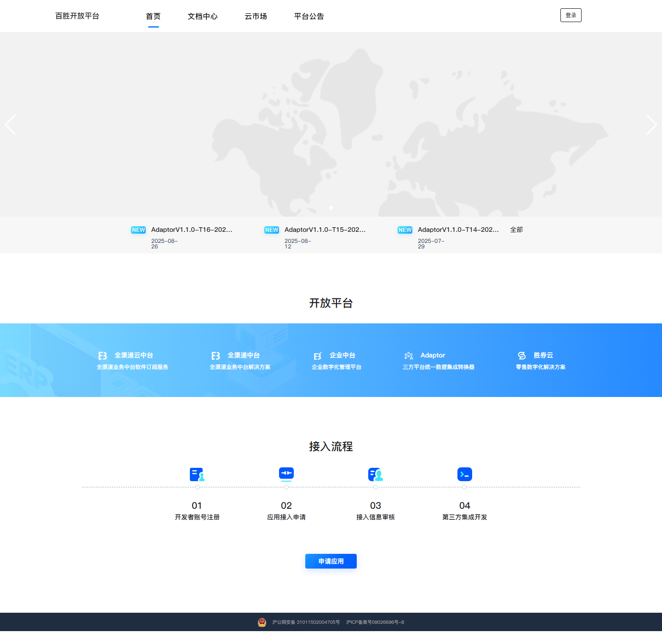Advance carousel with right arrow
The width and height of the screenshot is (662, 644).
(651, 125)
